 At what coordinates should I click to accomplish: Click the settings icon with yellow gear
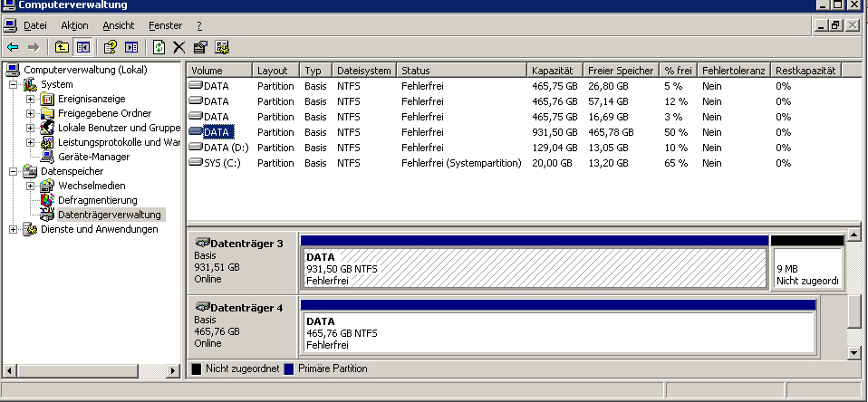(222, 48)
